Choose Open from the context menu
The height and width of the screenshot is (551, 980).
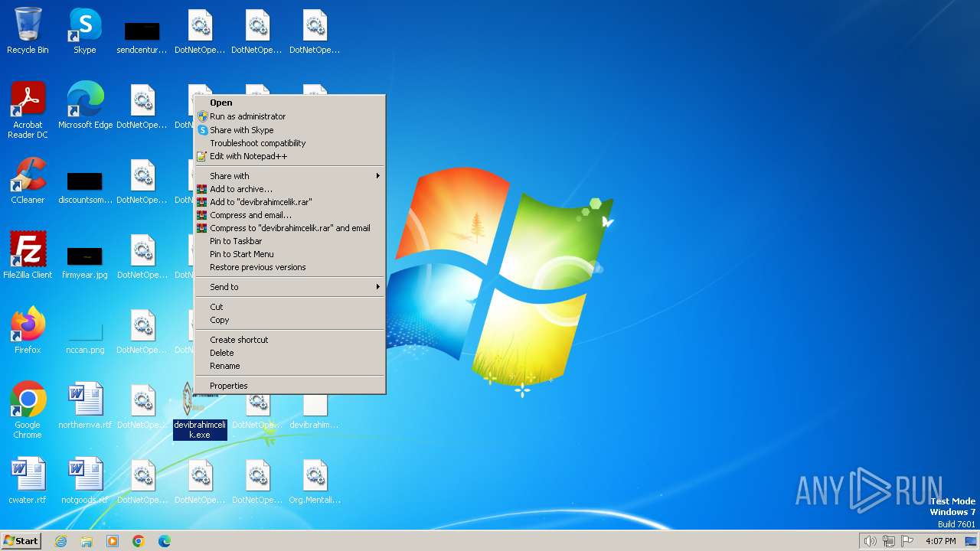289,103
